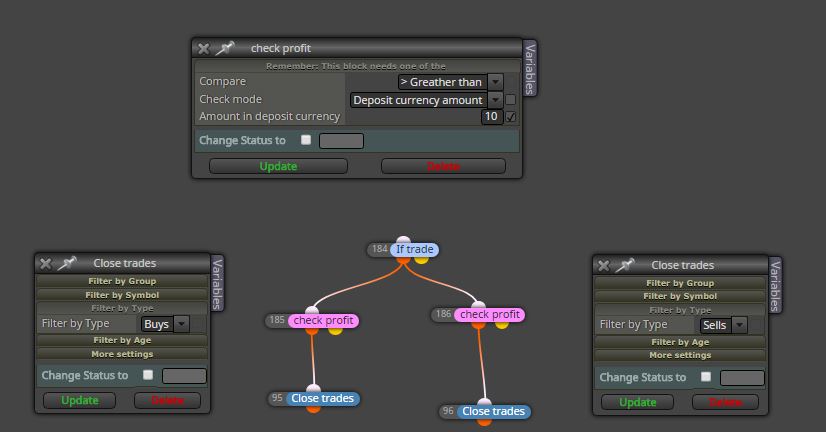Click status value field in check profit panel
Image resolution: width=826 pixels, height=432 pixels.
[x=341, y=141]
